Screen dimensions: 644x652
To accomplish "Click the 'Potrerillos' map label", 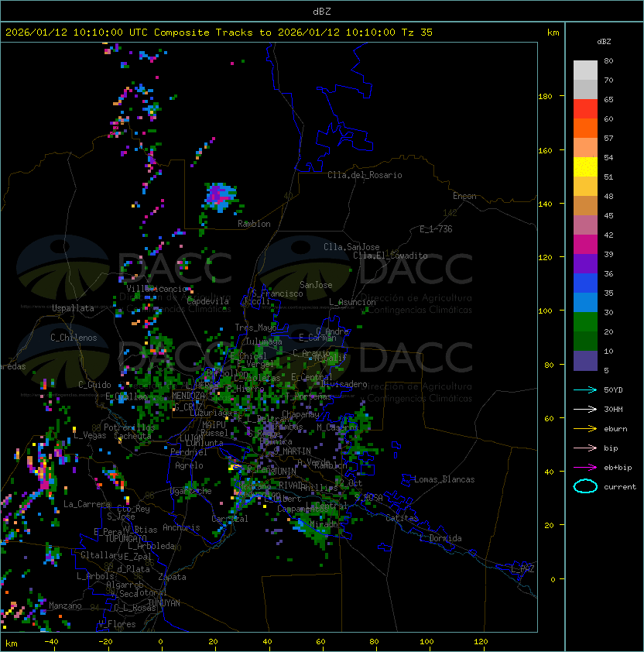I will 129,427.
